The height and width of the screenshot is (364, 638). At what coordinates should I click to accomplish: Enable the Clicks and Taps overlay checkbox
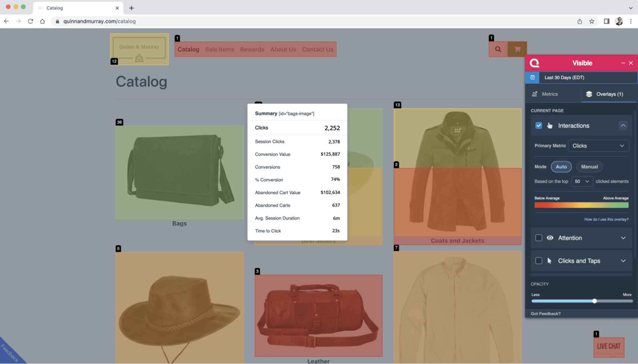538,261
